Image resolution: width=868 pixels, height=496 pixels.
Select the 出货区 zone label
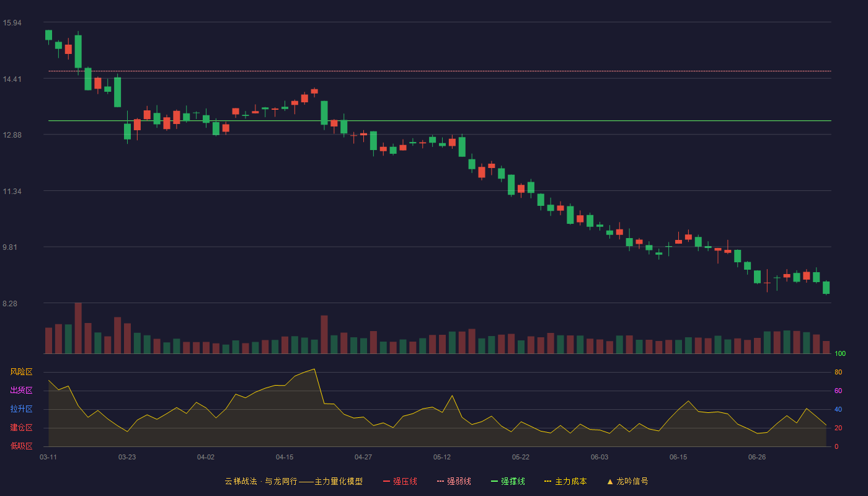point(21,391)
